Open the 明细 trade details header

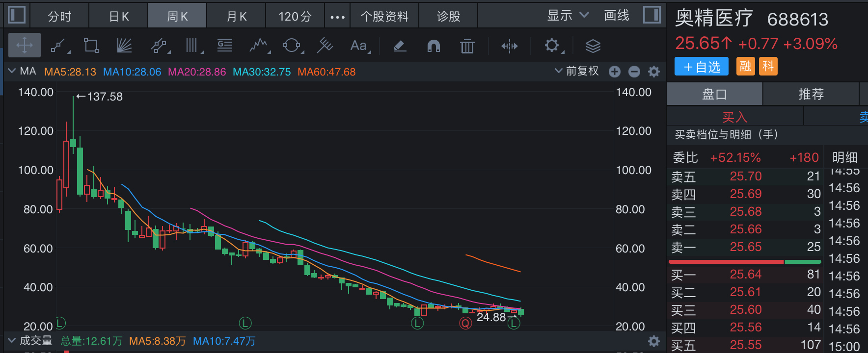tap(845, 157)
